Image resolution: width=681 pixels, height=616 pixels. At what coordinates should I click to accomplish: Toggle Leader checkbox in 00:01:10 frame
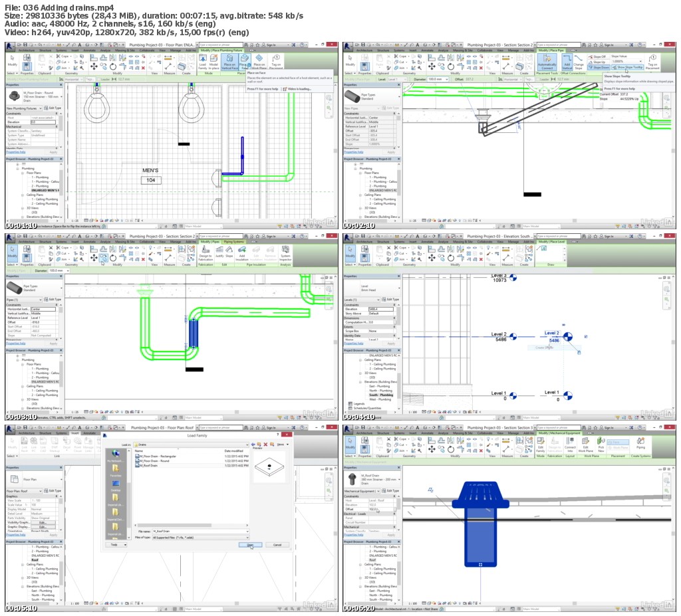(98, 80)
